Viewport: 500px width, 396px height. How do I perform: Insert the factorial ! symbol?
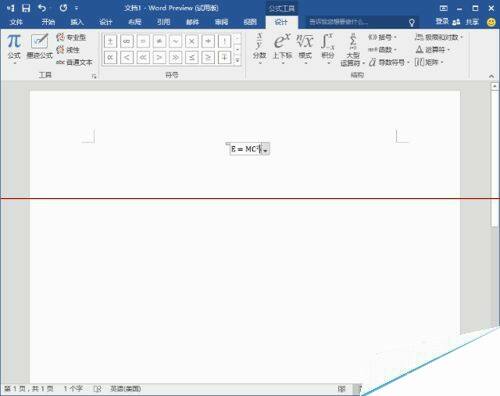(225, 41)
